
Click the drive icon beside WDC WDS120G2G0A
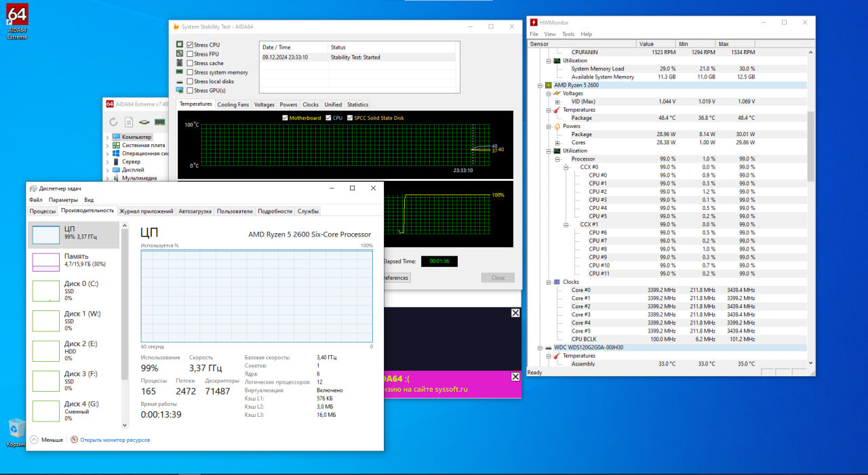[548, 348]
